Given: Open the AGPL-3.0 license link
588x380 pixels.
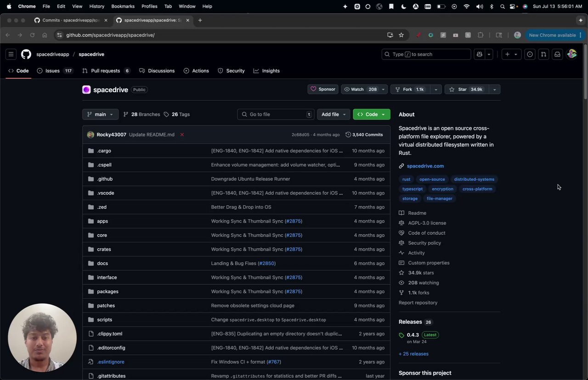Looking at the screenshot, I should 427,223.
